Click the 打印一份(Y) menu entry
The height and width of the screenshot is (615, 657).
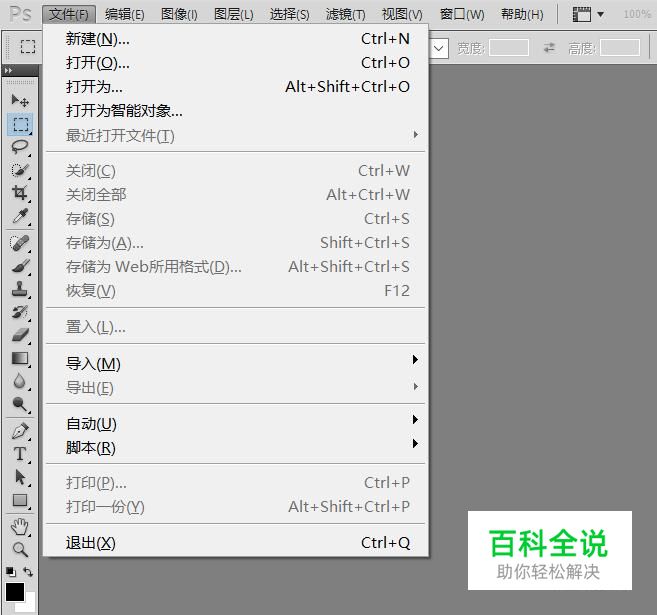[237, 506]
